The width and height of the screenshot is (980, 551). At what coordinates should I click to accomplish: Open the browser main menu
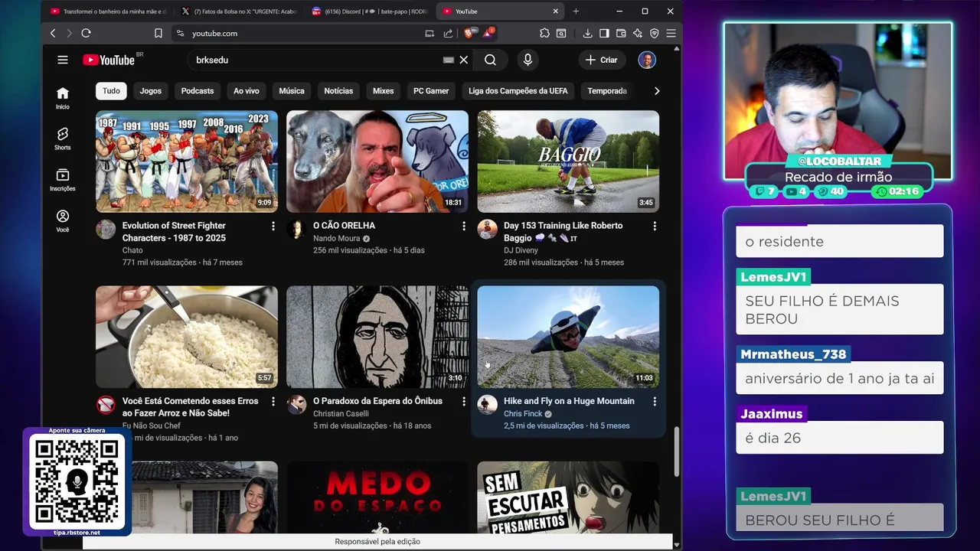[x=671, y=34]
